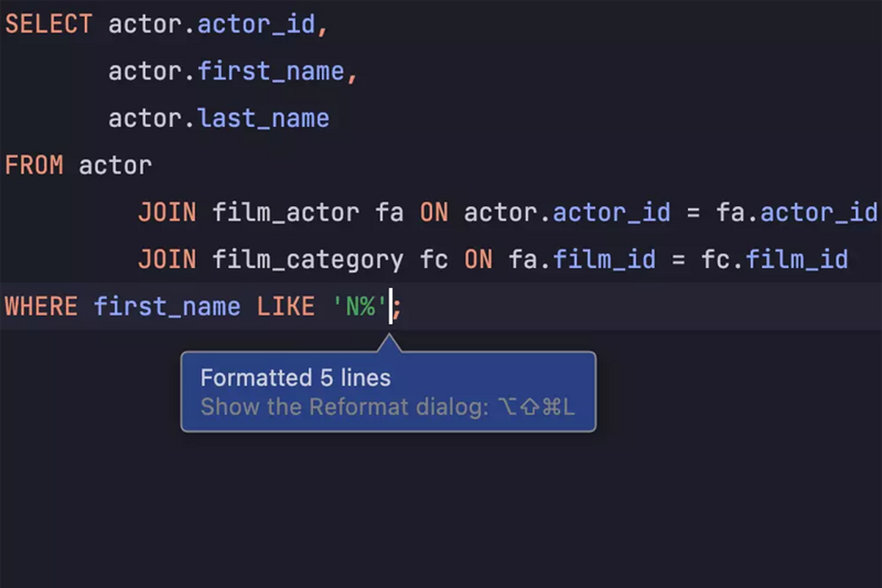Click the LIKE operator

[285, 306]
